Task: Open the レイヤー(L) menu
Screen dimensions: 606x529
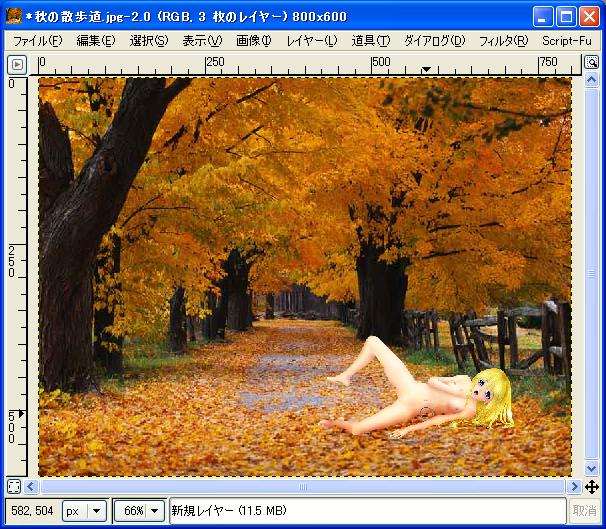Action: pyautogui.click(x=312, y=41)
